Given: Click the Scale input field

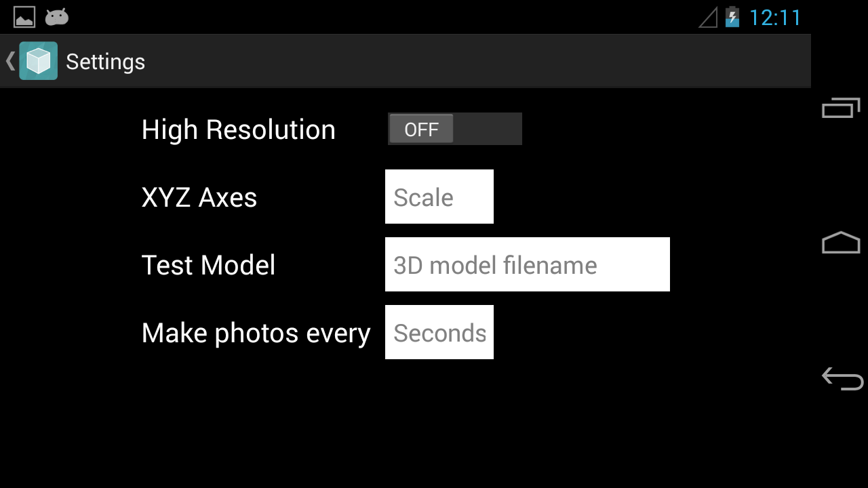Looking at the screenshot, I should pos(439,197).
